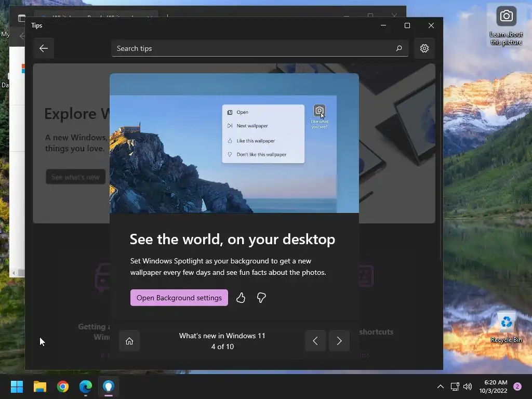532x399 pixels.
Task: Switch to Microsoft Edge on the taskbar
Action: 86,387
